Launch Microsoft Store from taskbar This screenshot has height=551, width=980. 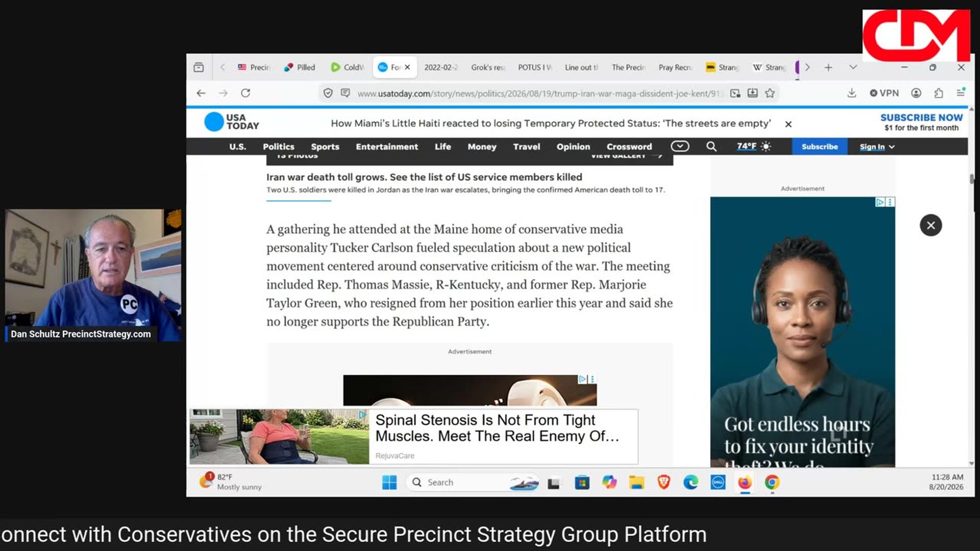tap(582, 483)
